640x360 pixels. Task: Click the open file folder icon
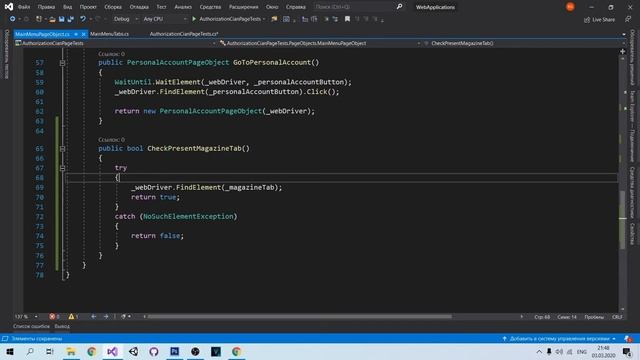pyautogui.click(x=52, y=19)
